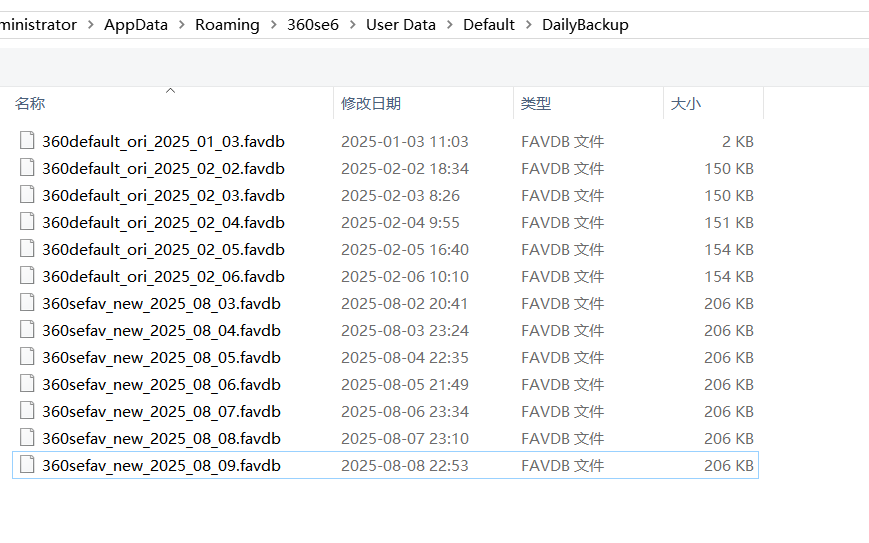Screen dimensions: 869x543
Task: Select the file 360sefav_new_2025_08_08.favdb
Action: click(x=161, y=439)
